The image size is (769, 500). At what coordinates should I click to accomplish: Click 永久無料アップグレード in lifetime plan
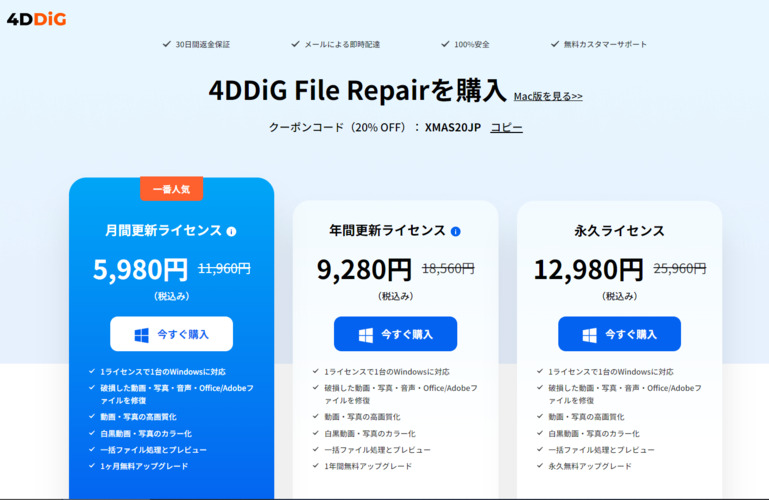(590, 466)
